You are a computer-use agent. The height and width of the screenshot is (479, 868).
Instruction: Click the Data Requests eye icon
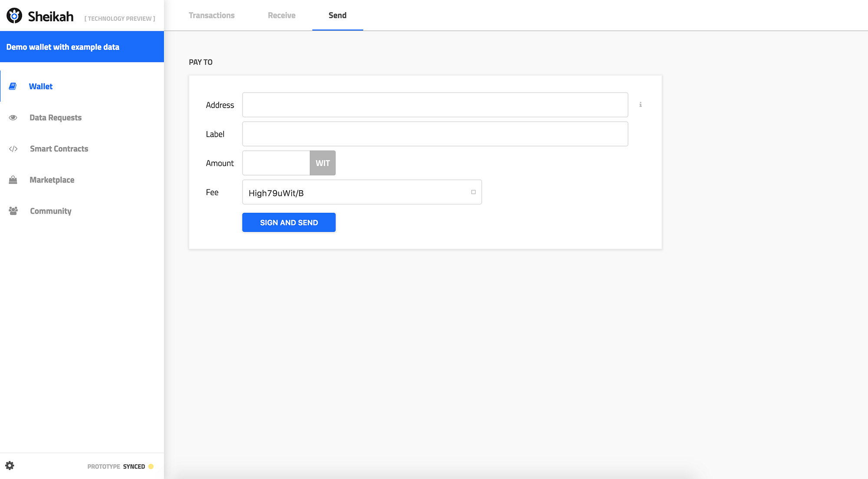point(13,118)
